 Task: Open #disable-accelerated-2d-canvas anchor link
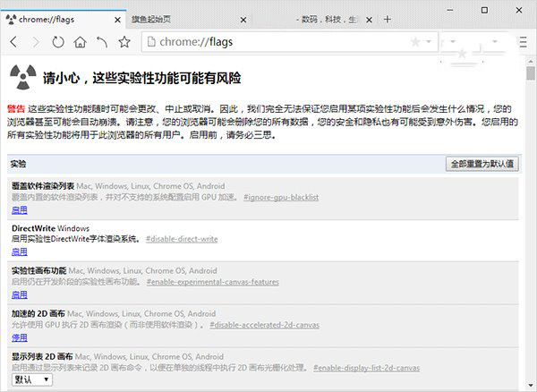265,325
